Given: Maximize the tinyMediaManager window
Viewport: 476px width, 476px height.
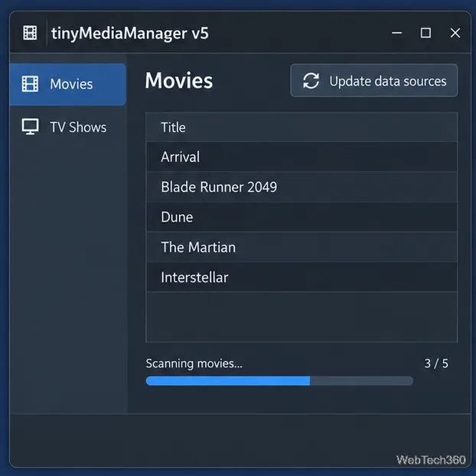Looking at the screenshot, I should (425, 33).
